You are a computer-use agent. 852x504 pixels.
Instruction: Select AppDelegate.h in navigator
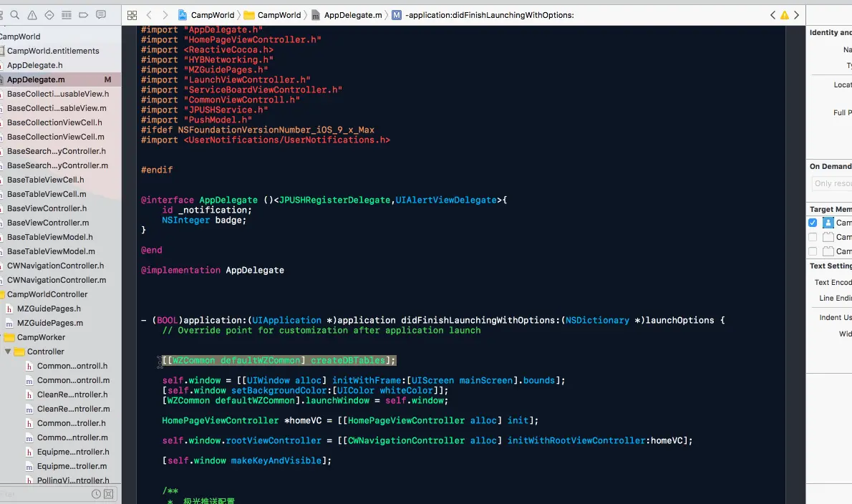point(35,65)
